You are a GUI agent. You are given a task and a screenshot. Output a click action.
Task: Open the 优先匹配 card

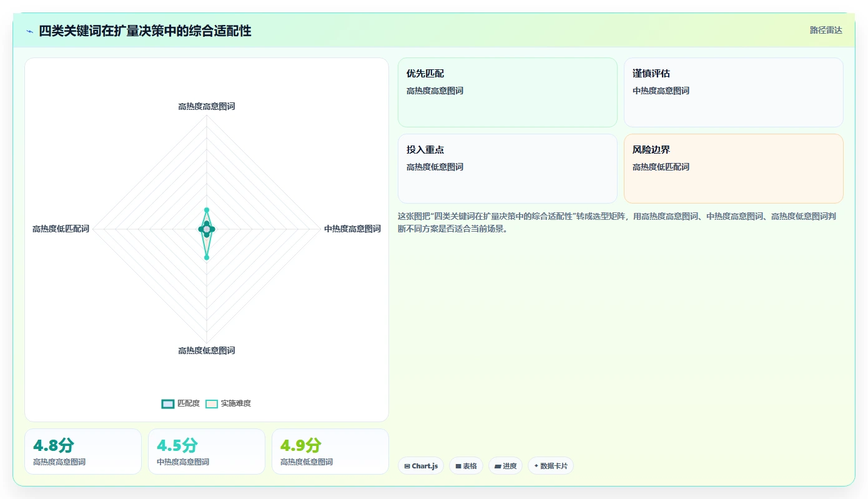point(508,92)
